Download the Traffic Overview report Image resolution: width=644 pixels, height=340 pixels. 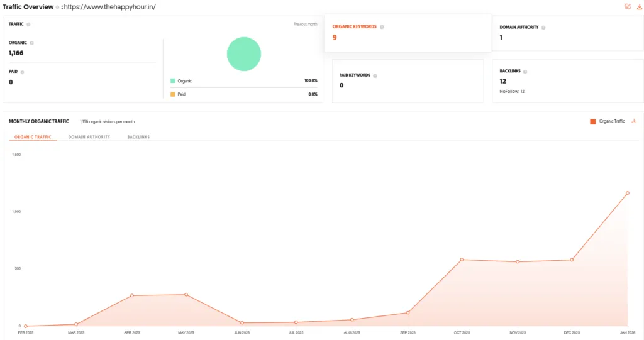point(640,6)
